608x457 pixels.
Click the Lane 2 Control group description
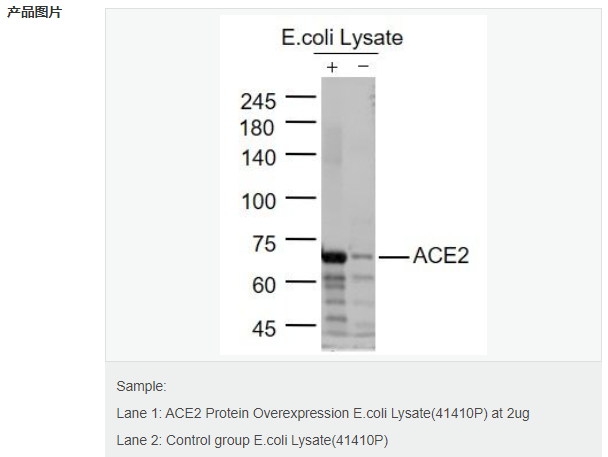(252, 441)
